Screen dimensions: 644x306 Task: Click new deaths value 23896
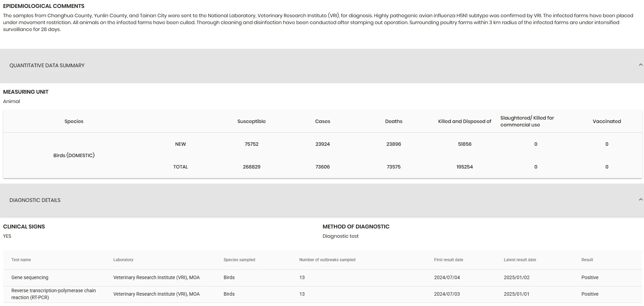393,144
